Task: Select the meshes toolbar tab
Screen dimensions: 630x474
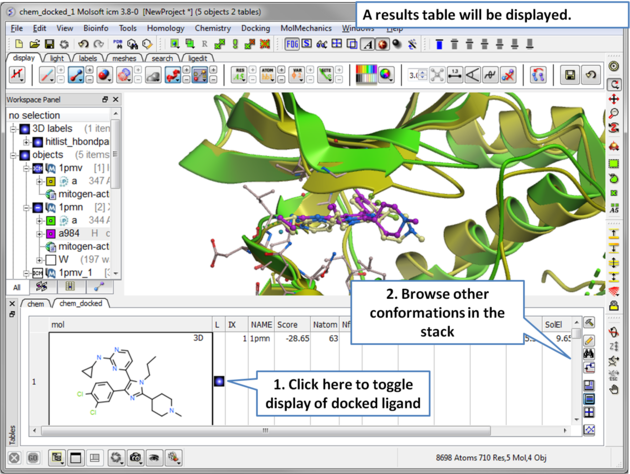Action: point(125,59)
